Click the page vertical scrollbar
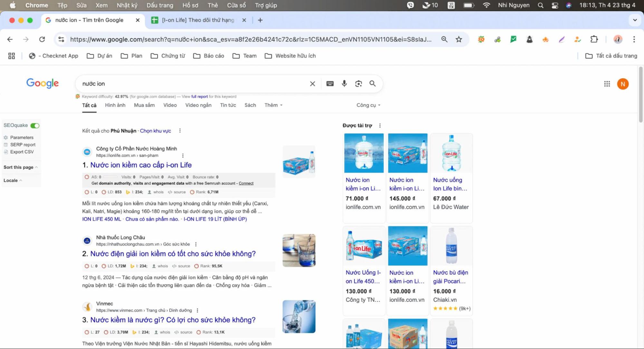 click(640, 95)
